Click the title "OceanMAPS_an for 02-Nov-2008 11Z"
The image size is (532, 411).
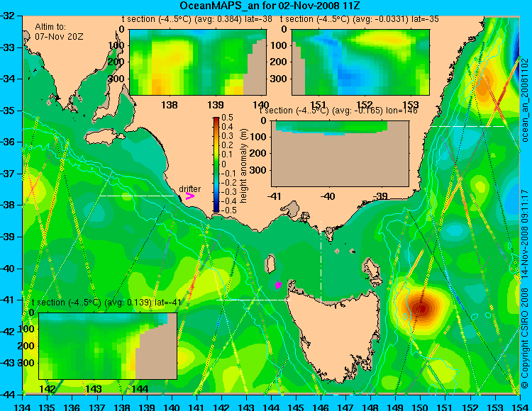point(270,6)
